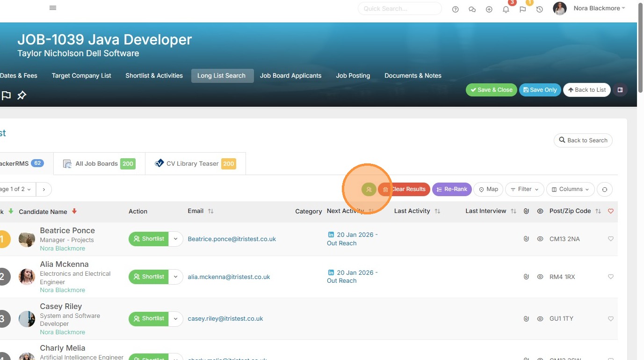Refresh the results with the circular arrow icon
The width and height of the screenshot is (644, 360).
(x=605, y=189)
